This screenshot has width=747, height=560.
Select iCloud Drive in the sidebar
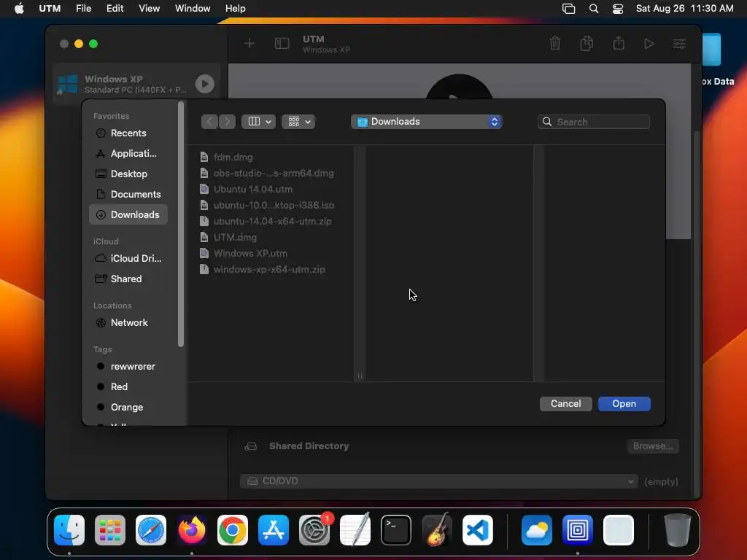[128, 259]
